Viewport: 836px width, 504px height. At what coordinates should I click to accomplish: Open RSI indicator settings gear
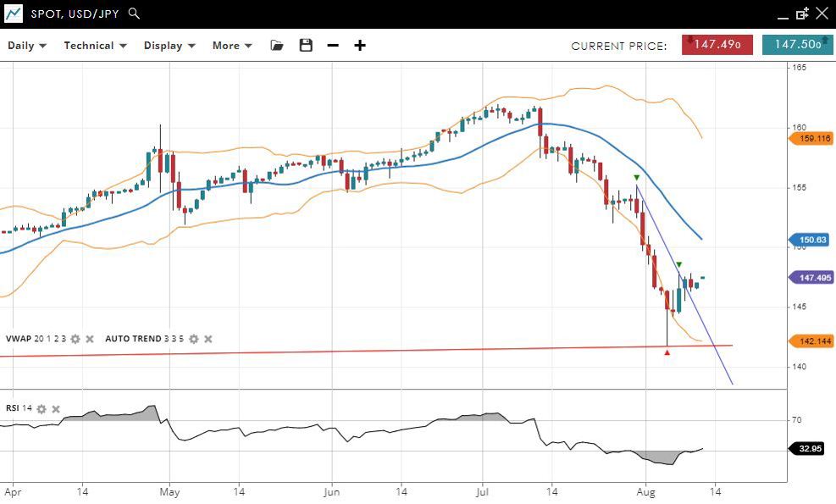point(42,409)
